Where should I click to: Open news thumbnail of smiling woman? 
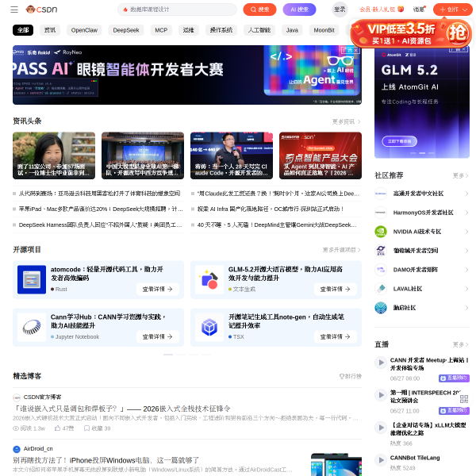54,155
